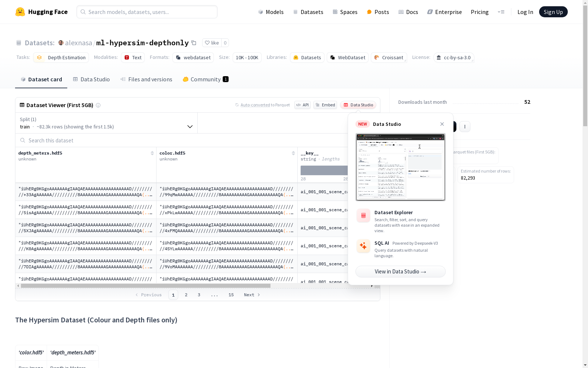
Task: Open the more-options three-dot button
Action: [x=465, y=127]
